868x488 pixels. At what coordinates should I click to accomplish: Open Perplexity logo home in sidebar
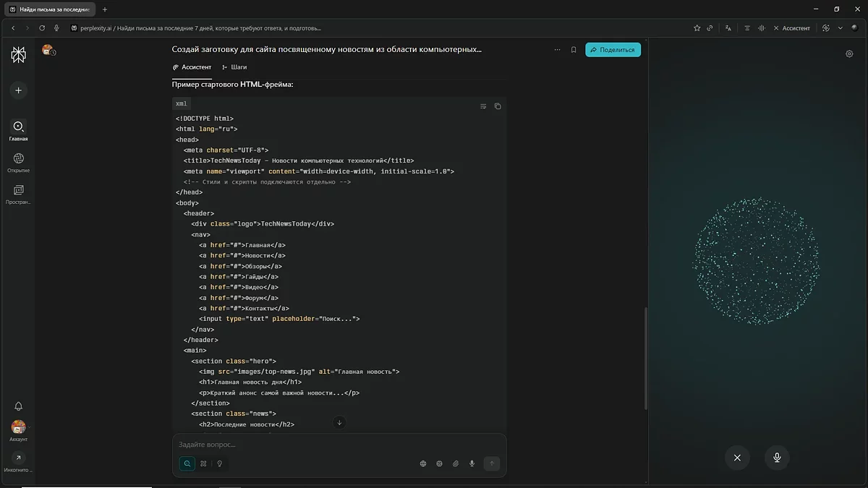coord(18,54)
